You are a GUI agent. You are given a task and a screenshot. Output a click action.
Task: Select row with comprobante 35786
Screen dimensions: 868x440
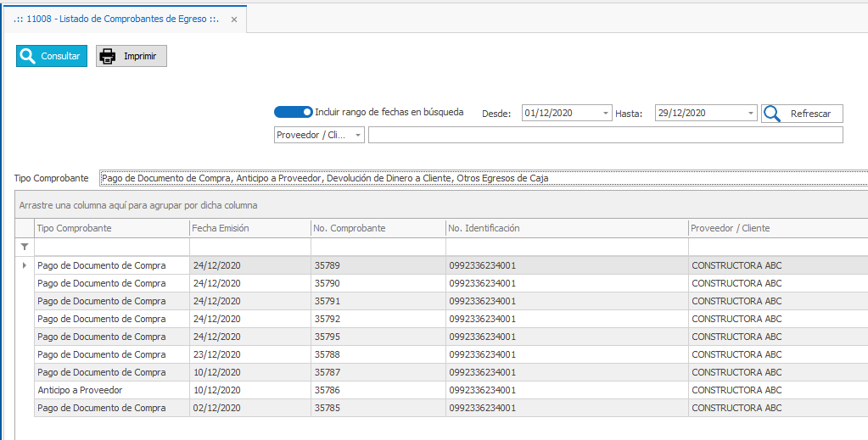(327, 390)
